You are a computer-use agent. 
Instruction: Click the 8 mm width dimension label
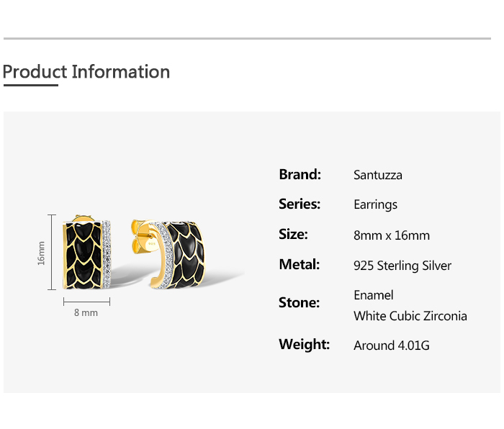[86, 313]
